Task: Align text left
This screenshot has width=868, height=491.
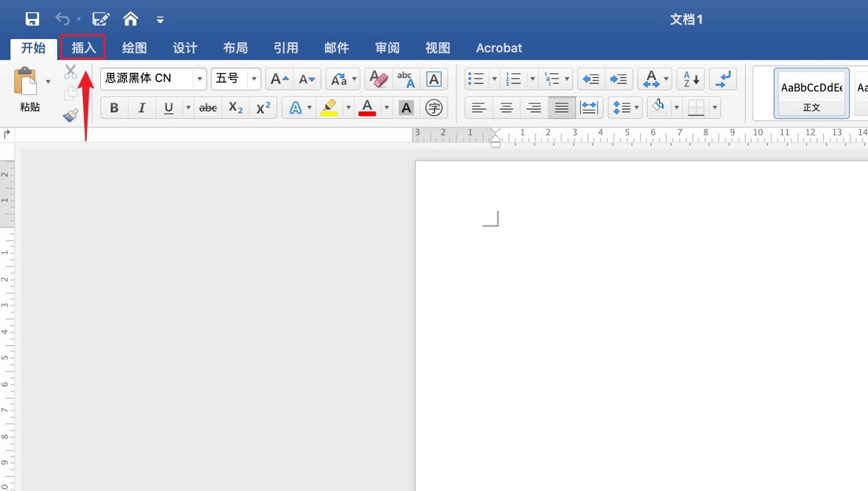Action: 479,108
